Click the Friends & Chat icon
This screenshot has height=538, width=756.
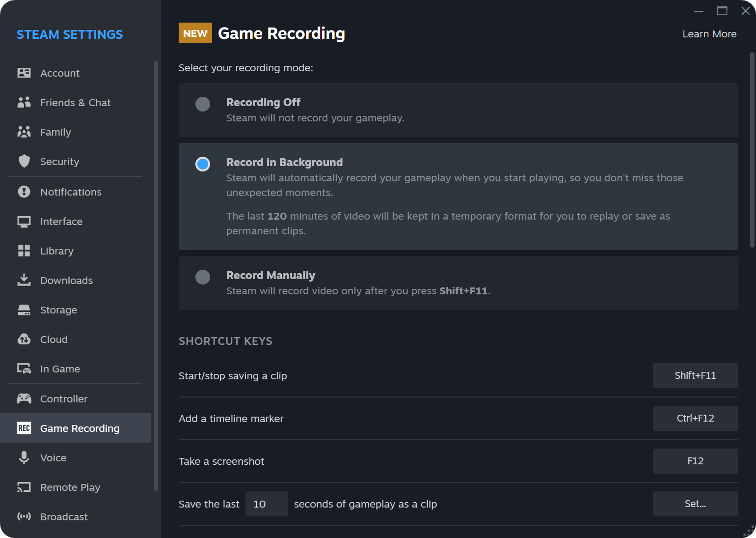pos(24,102)
